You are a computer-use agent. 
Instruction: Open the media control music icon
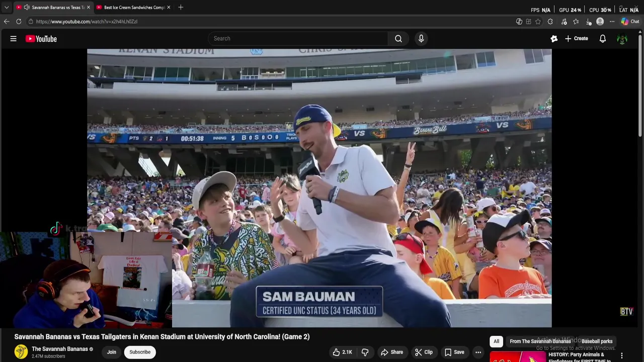(564, 22)
